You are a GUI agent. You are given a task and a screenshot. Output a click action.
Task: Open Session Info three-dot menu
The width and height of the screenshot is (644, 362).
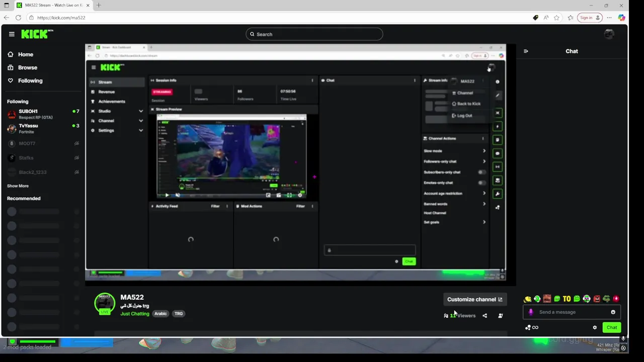(x=312, y=80)
